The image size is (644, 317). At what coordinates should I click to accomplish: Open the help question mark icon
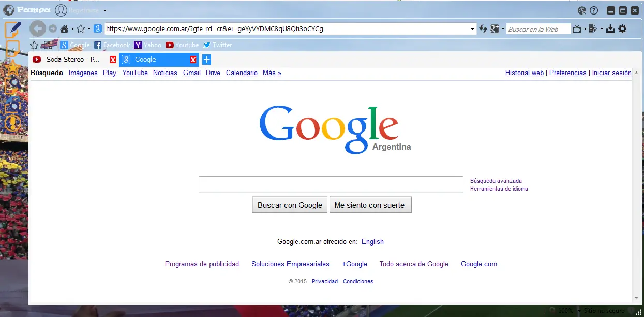coord(594,10)
